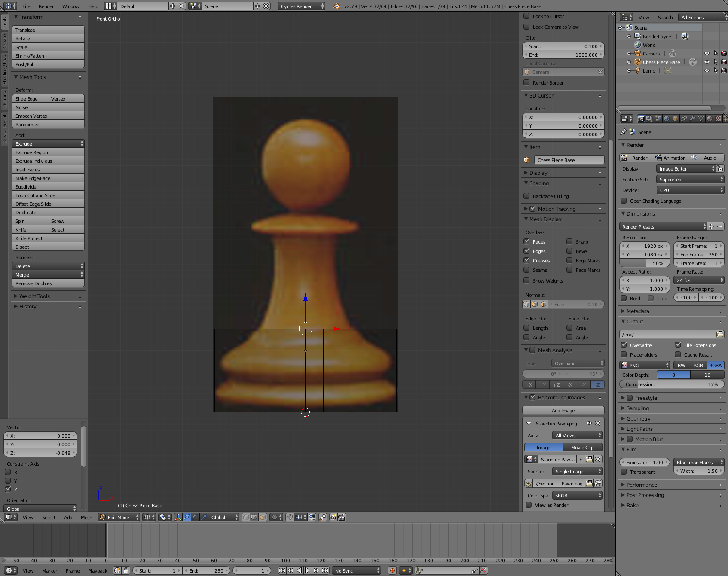The width and height of the screenshot is (728, 576).
Task: Open the Material properties tab (sphere icon)
Action: [710, 119]
